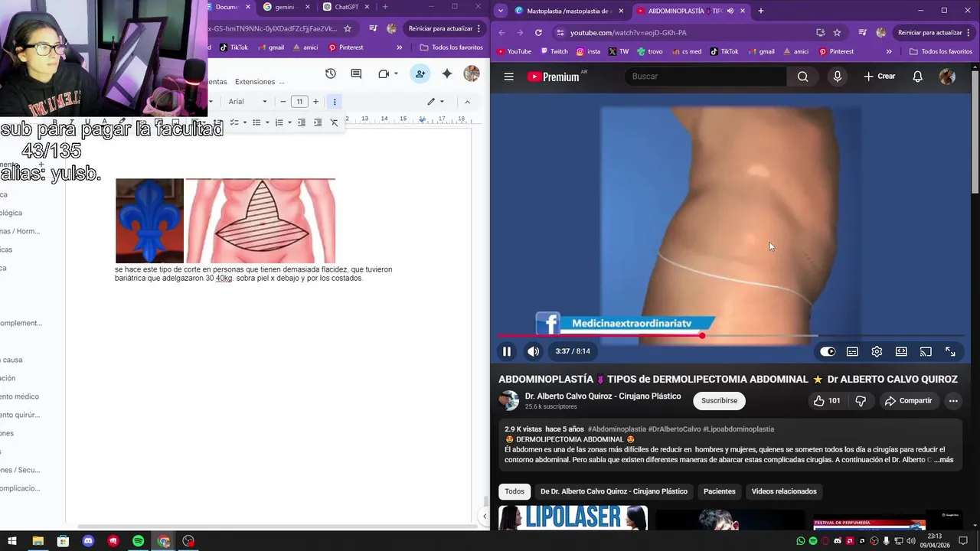980x551 pixels.
Task: Click the Crear button on YouTube
Action: click(x=879, y=77)
